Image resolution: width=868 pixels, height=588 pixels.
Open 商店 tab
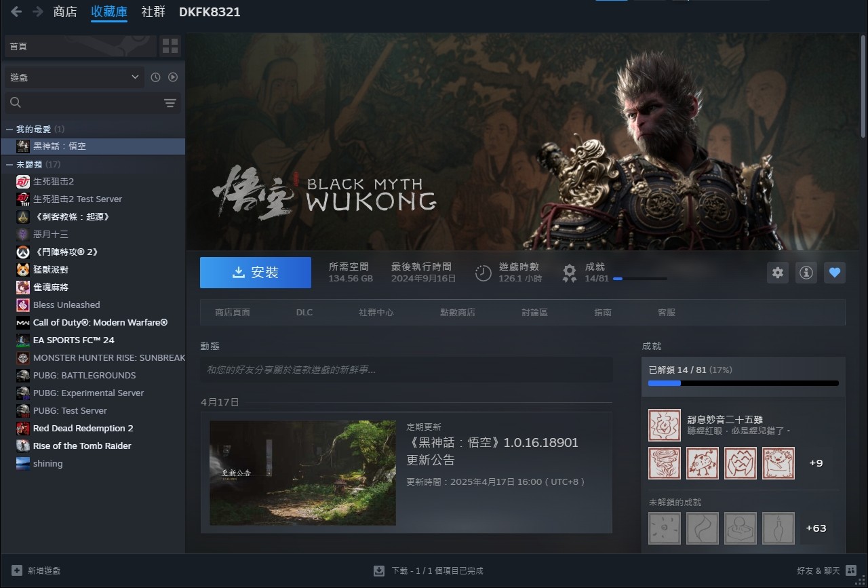pos(65,12)
